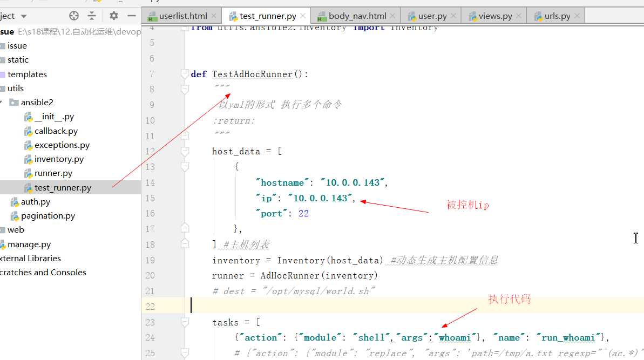Click the Python file icon beside runner.py

[28, 173]
